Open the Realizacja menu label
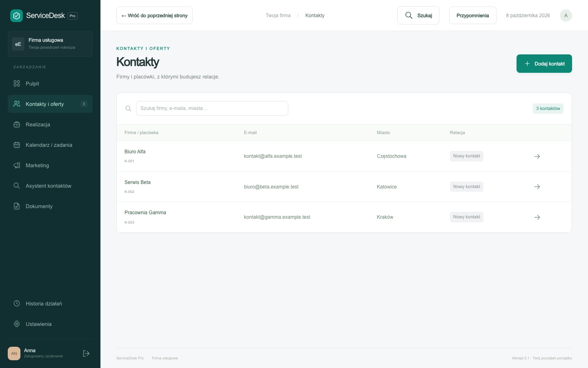The image size is (588, 368). (x=38, y=124)
